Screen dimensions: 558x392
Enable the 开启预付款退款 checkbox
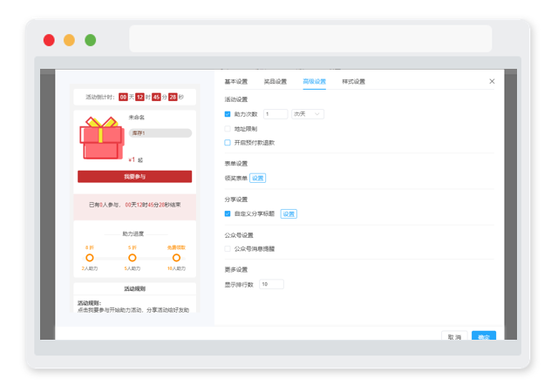[x=228, y=143]
